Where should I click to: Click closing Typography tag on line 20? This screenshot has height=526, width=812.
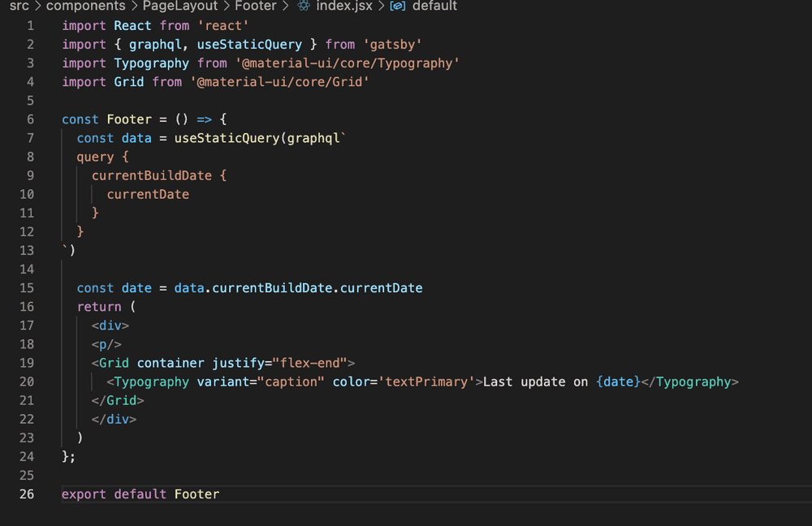click(689, 382)
